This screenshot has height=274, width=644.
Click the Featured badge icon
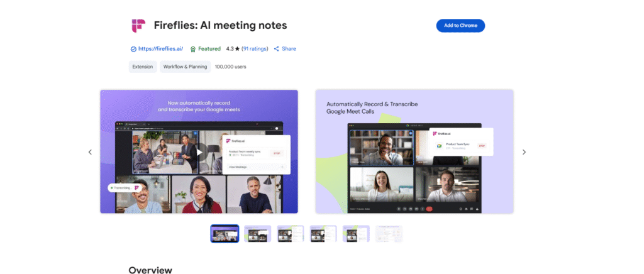193,49
